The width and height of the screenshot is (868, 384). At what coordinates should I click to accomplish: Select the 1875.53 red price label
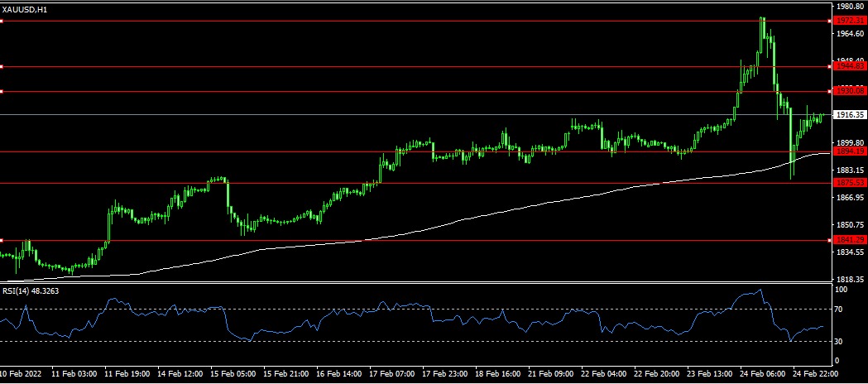coord(851,183)
